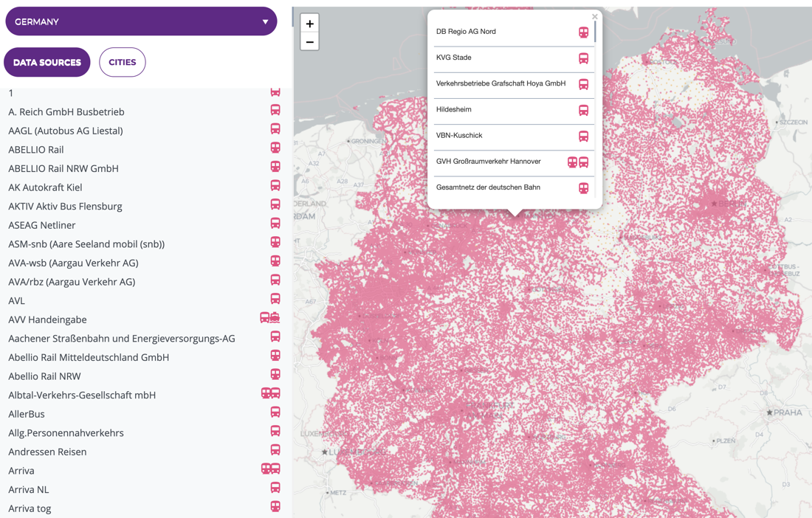The image size is (812, 518).
Task: Open AKTIV Aktiv Bus Flensburg entry
Action: tap(65, 207)
